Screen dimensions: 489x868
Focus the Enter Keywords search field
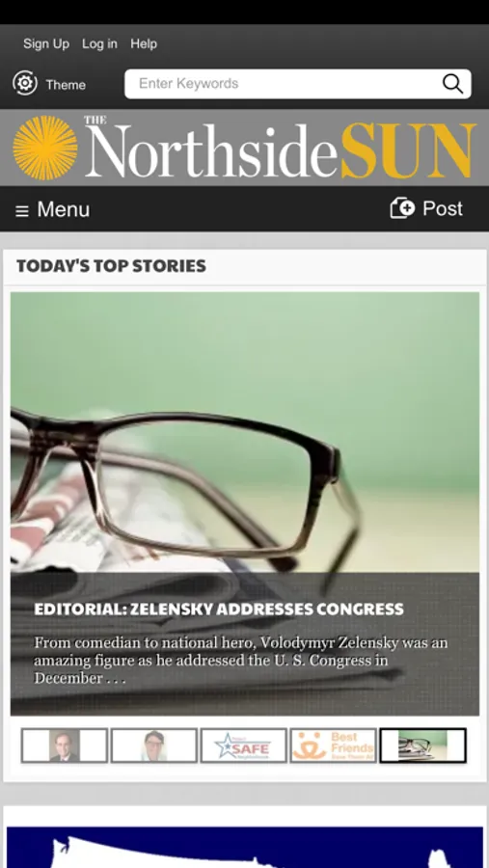coord(298,84)
